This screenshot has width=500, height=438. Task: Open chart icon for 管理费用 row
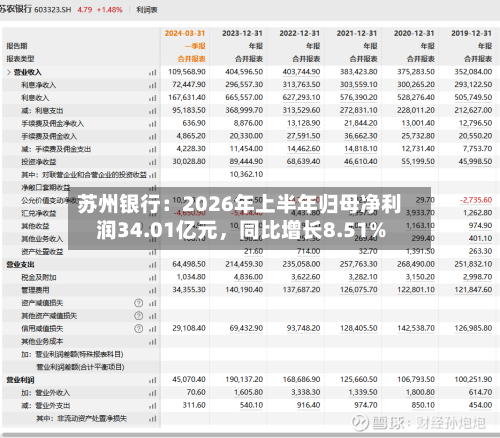click(x=152, y=290)
